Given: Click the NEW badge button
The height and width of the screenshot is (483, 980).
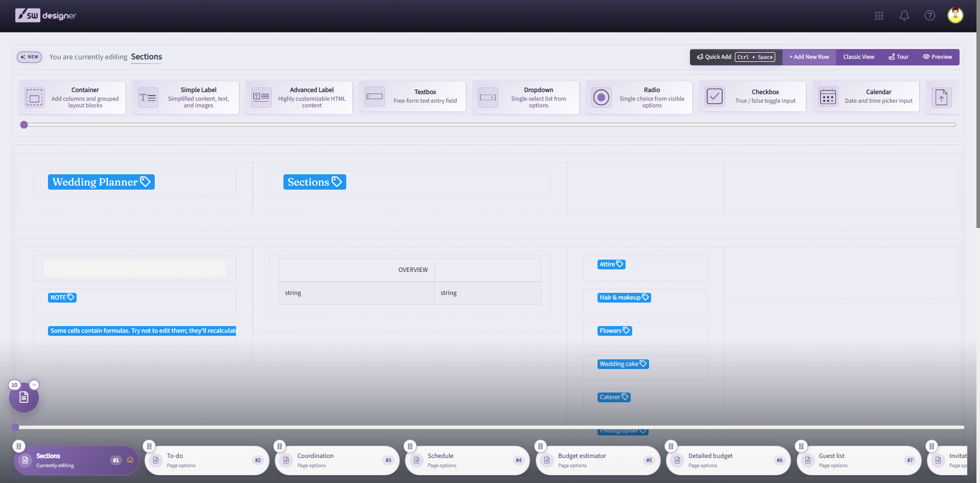Looking at the screenshot, I should click(30, 57).
